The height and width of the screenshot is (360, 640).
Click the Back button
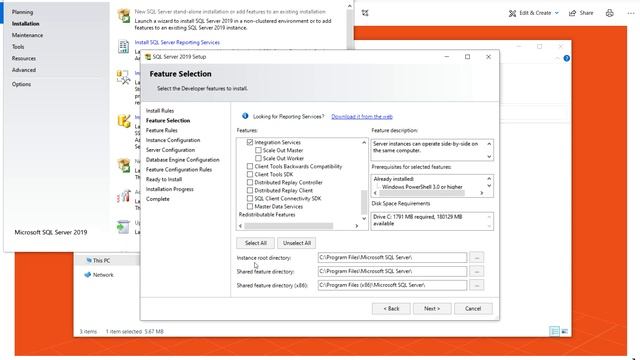391,309
